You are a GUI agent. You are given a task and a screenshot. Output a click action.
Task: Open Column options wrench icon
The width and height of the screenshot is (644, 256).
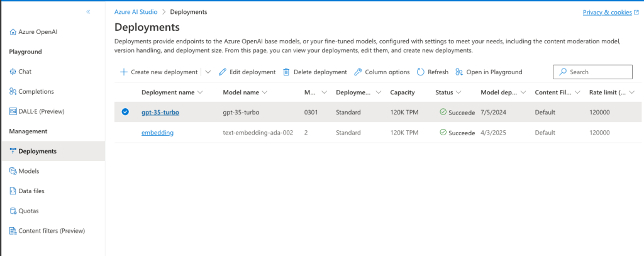[x=358, y=72]
